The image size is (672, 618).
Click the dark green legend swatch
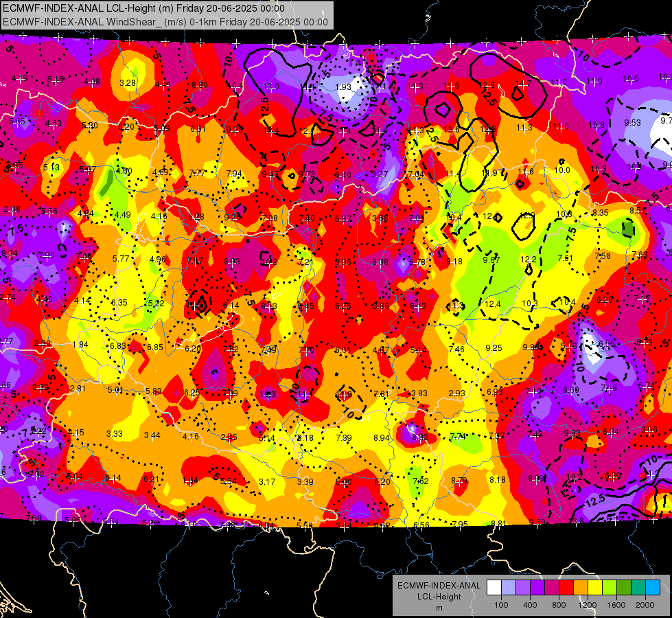[x=624, y=588]
